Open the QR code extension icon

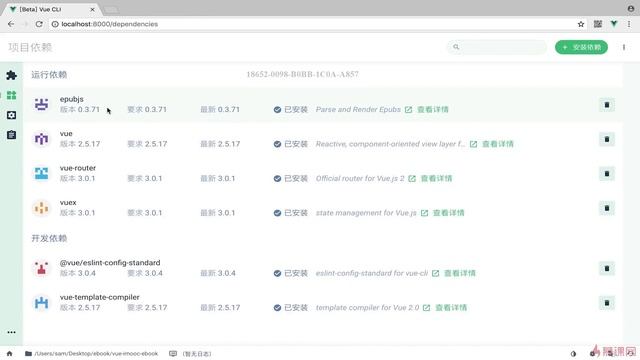(x=598, y=24)
